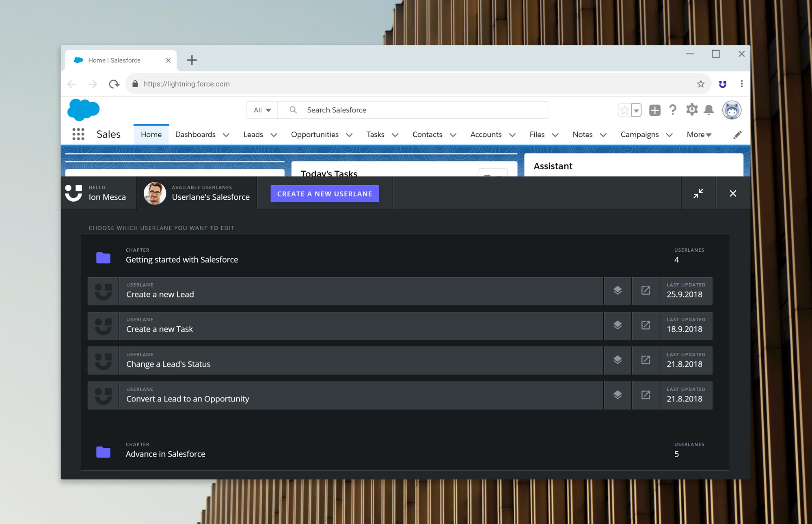Viewport: 812px width, 524px height.
Task: Click the global actions plus icon
Action: pos(654,110)
